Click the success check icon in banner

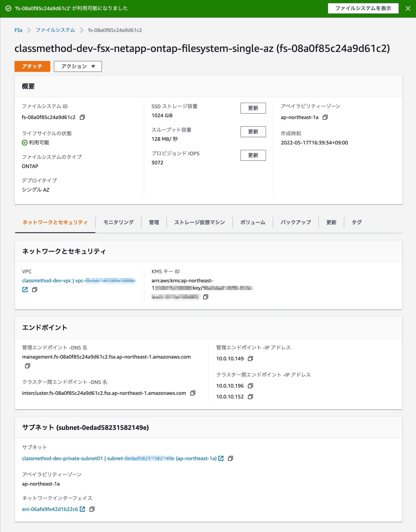click(x=8, y=9)
